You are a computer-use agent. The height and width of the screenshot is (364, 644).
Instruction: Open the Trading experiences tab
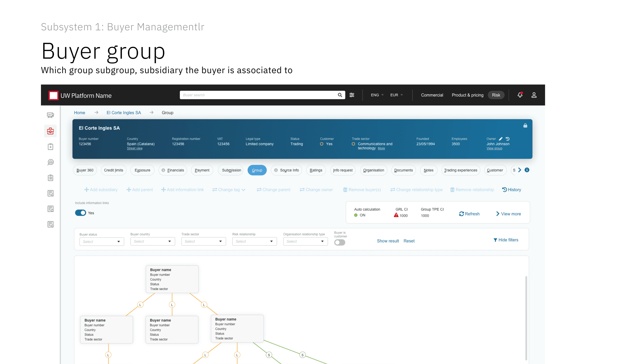pos(460,170)
